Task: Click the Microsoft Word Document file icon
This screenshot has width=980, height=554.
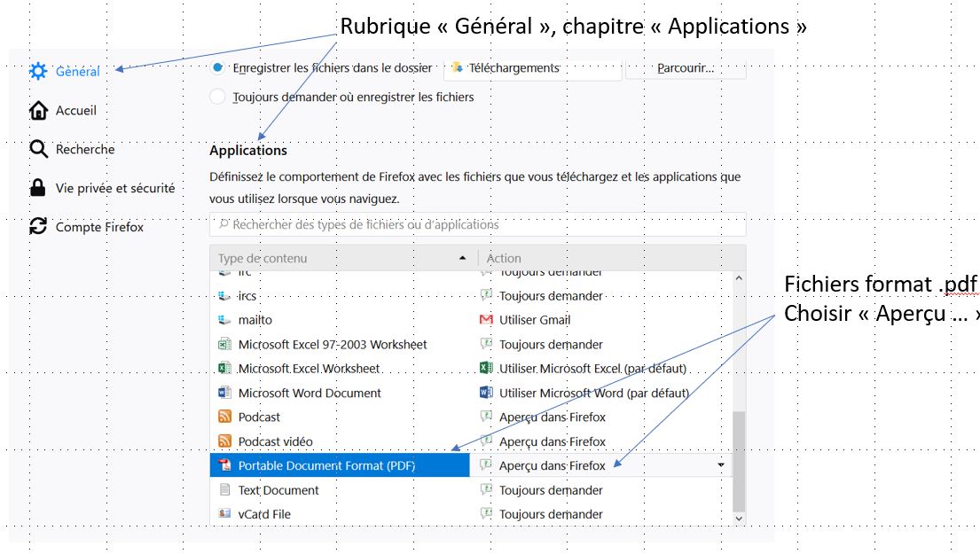Action: coord(224,393)
